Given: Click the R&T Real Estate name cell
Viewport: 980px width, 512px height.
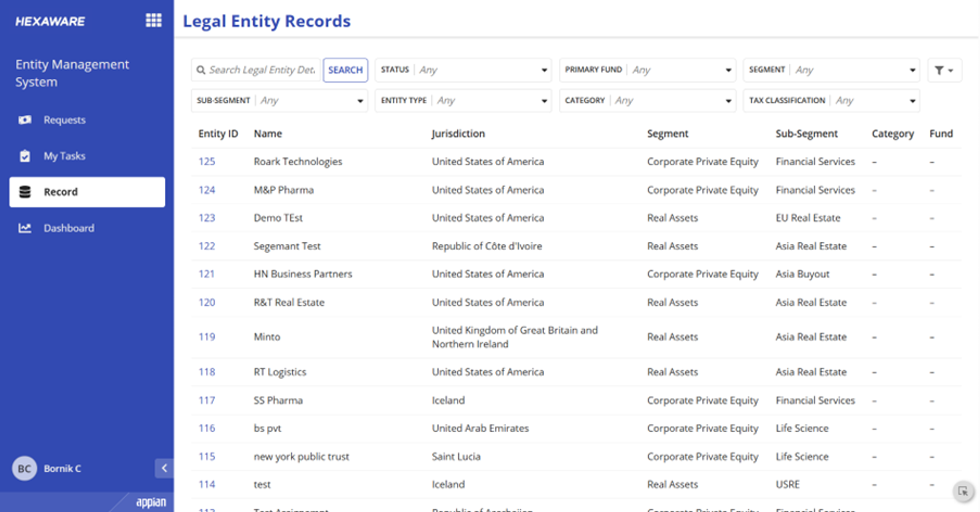Looking at the screenshot, I should 289,302.
